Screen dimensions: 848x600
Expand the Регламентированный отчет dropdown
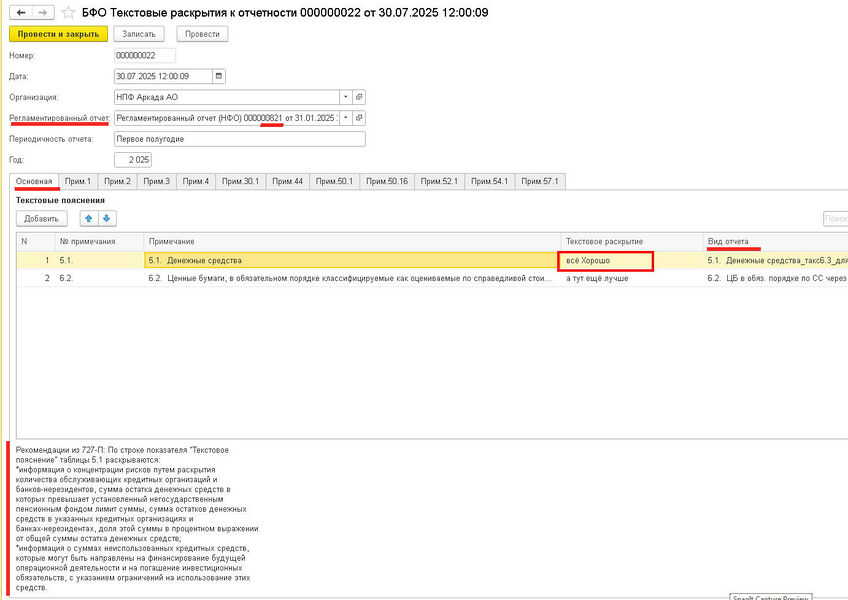[x=345, y=118]
